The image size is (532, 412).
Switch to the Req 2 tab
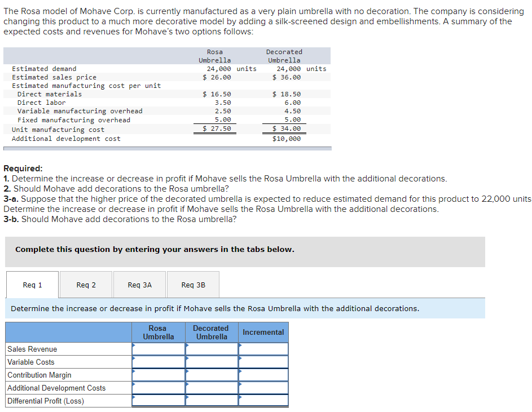(86, 285)
